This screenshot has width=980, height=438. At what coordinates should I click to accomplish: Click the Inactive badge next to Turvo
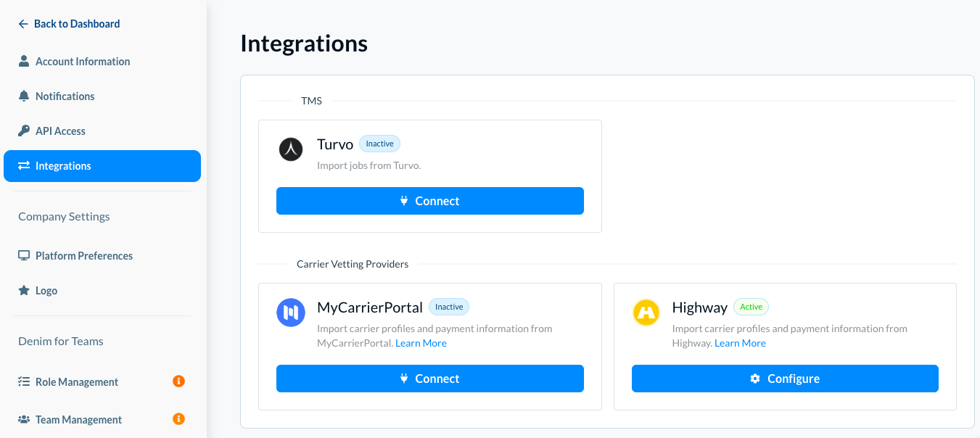379,144
